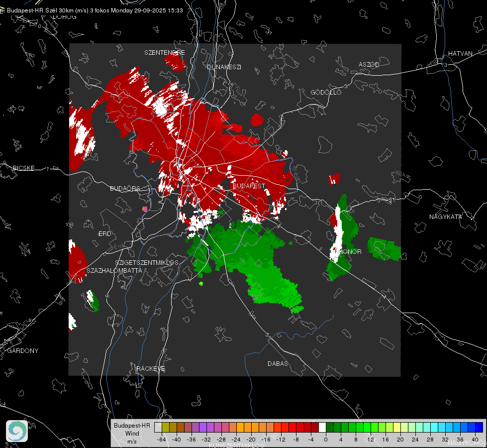Choose the bright yellow legend swatch
This screenshot has height=448, width=487.
pyautogui.click(x=397, y=427)
